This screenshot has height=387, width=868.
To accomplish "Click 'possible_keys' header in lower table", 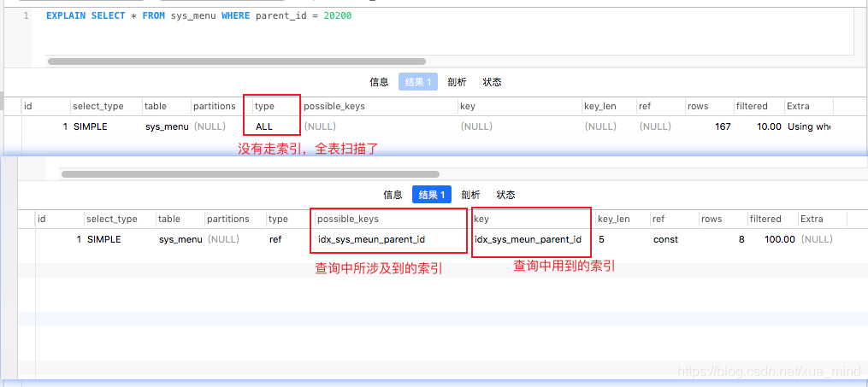I will coord(348,219).
